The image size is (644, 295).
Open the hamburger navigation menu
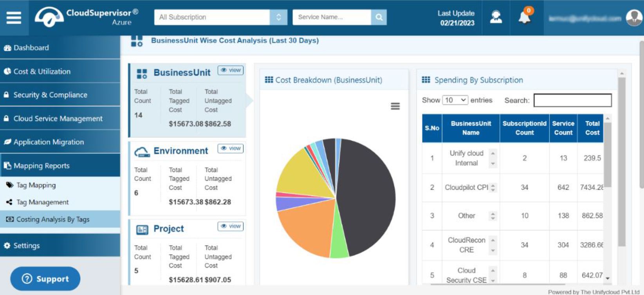coord(14,17)
